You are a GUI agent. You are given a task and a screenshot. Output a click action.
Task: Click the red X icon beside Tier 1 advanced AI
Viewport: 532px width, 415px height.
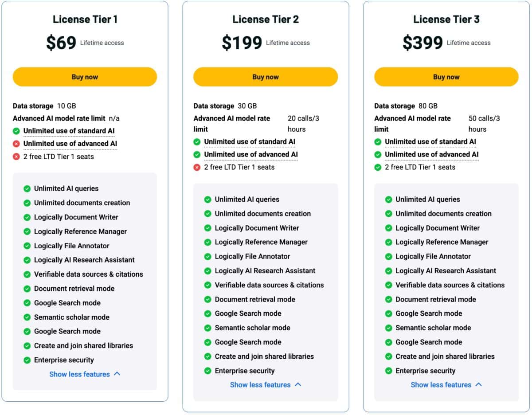point(16,144)
